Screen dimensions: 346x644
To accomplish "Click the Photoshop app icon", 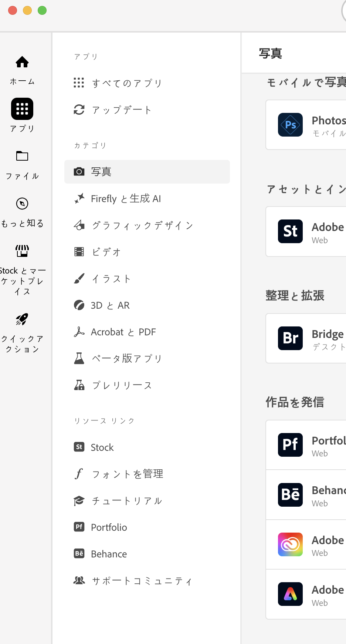I will click(291, 125).
